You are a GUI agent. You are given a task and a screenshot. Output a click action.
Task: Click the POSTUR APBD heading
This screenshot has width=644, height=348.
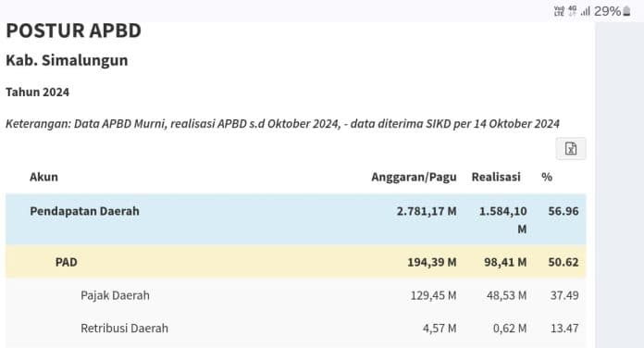(73, 31)
